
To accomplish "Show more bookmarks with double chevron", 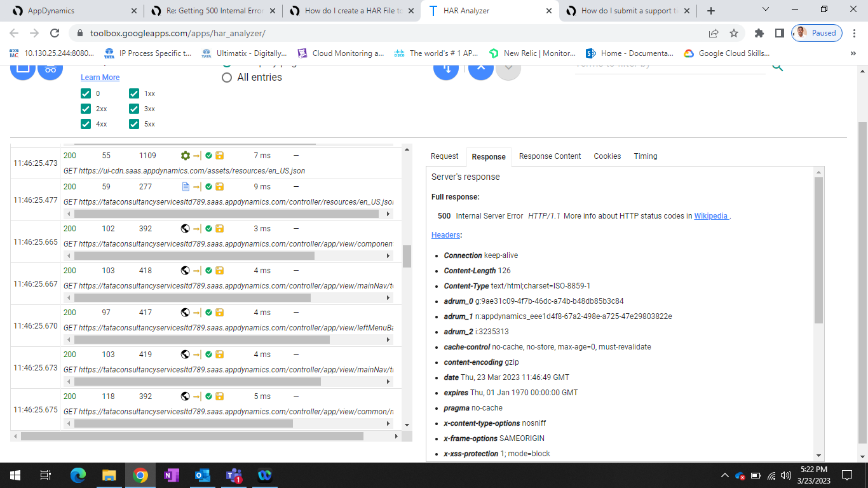I will 853,53.
